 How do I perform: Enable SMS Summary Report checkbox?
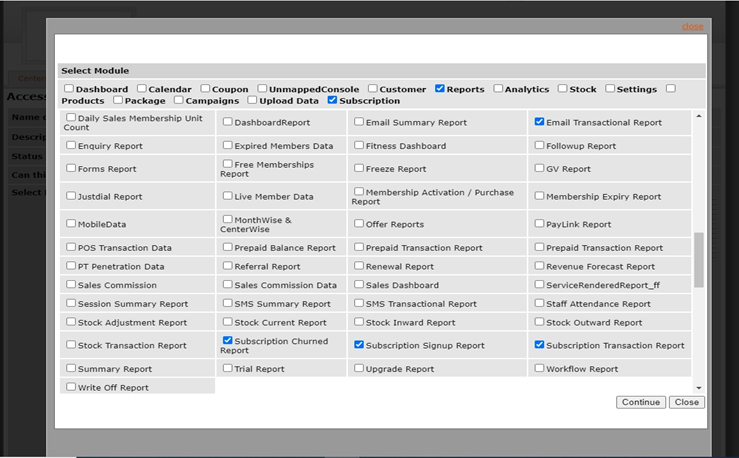(x=228, y=303)
